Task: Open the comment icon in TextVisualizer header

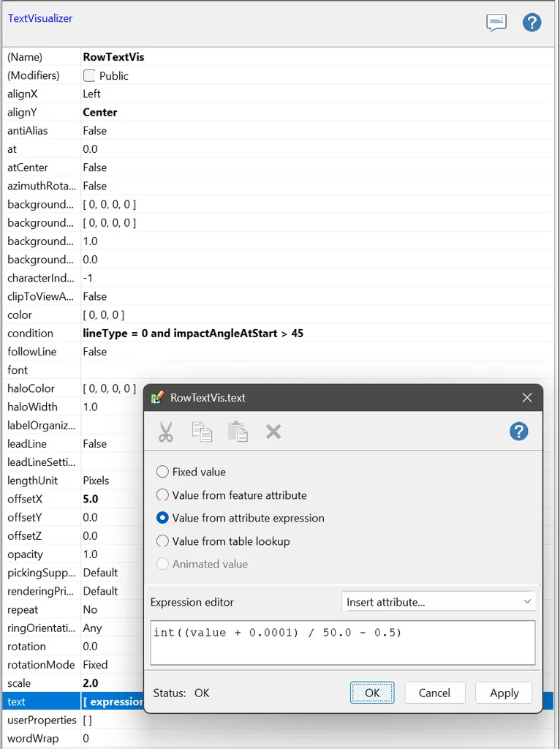Action: pyautogui.click(x=496, y=23)
